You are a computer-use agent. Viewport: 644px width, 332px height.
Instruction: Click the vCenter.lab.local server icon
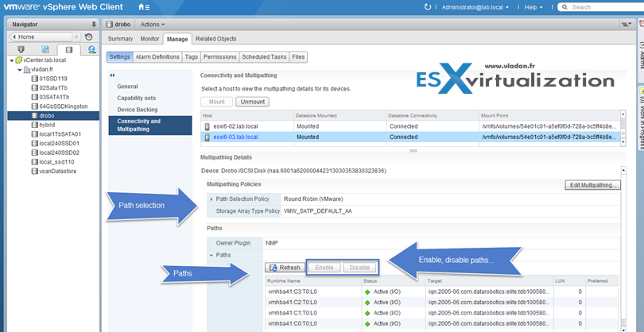point(19,60)
